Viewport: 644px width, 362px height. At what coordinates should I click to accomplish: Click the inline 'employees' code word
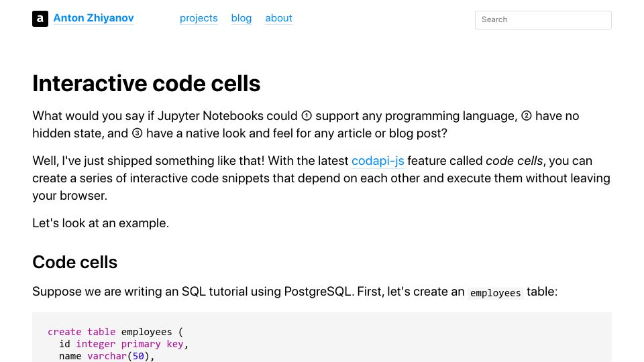click(x=495, y=293)
